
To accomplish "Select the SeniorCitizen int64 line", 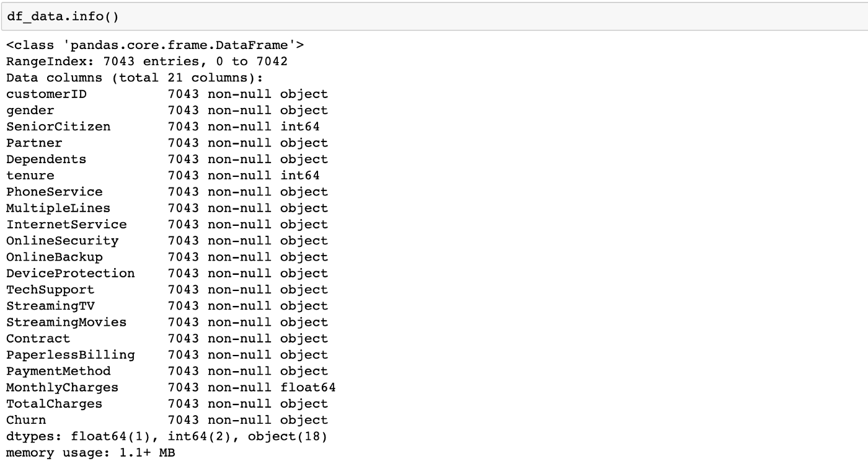I will [x=163, y=127].
